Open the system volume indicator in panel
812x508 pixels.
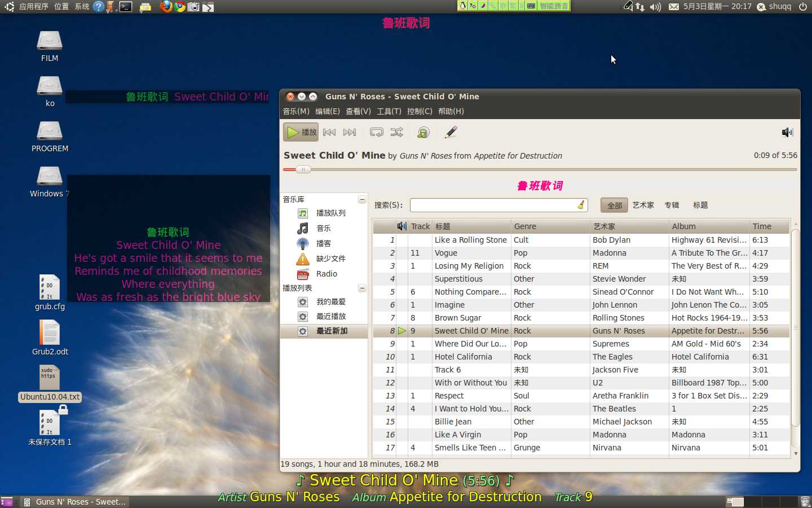tap(655, 7)
